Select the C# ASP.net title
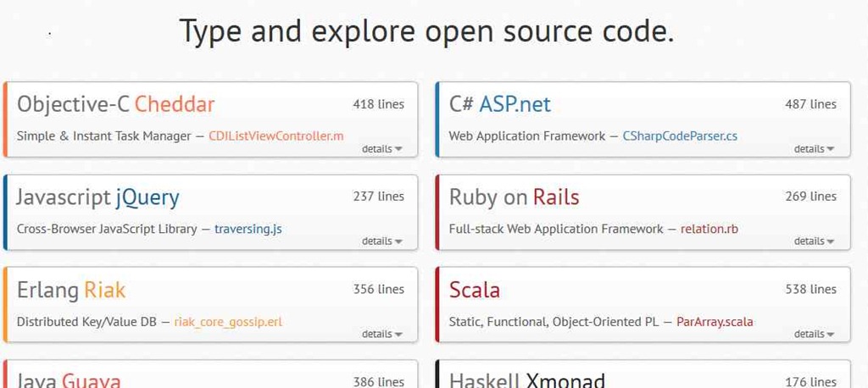 click(500, 104)
